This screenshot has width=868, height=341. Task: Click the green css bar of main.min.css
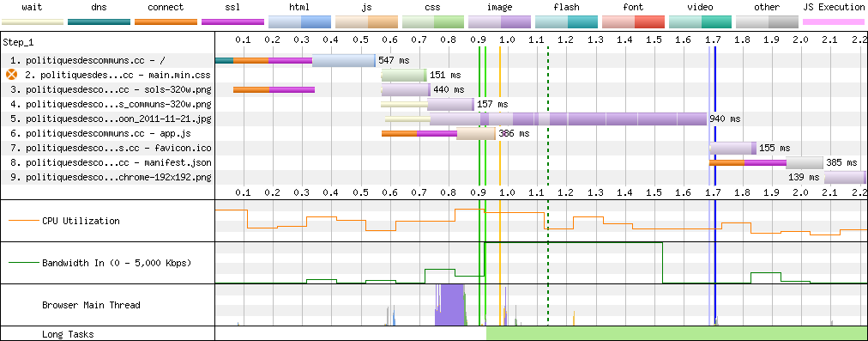[x=404, y=75]
